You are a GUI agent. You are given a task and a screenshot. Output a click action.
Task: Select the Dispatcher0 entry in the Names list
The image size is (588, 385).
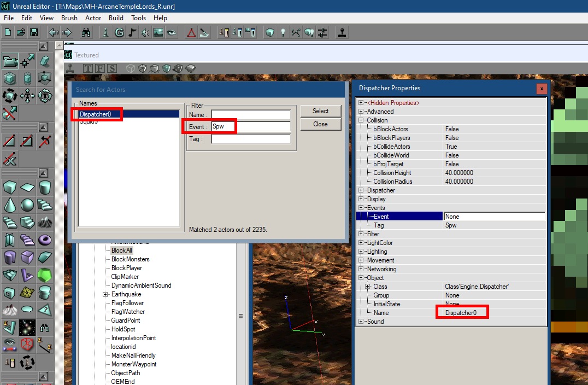97,114
